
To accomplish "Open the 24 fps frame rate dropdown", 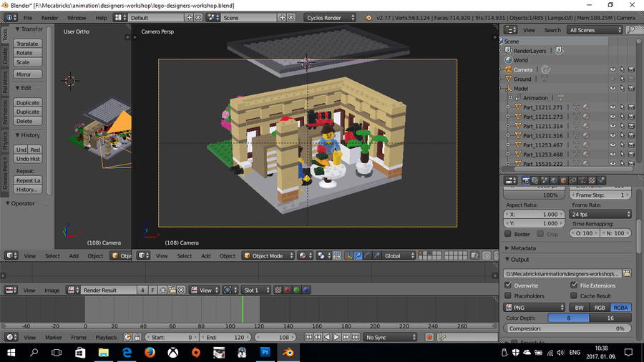I will 600,214.
